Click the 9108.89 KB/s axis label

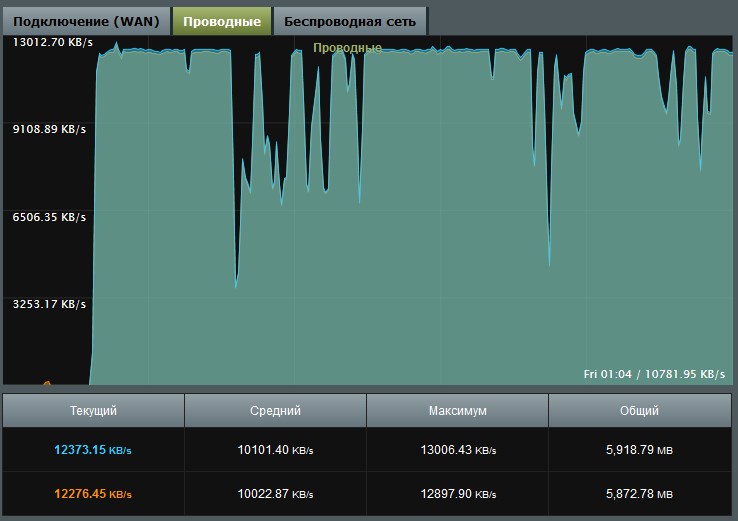49,129
